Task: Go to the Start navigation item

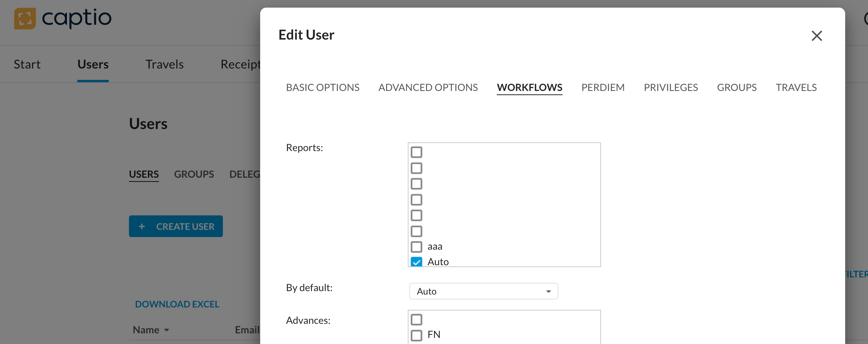Action: (27, 64)
